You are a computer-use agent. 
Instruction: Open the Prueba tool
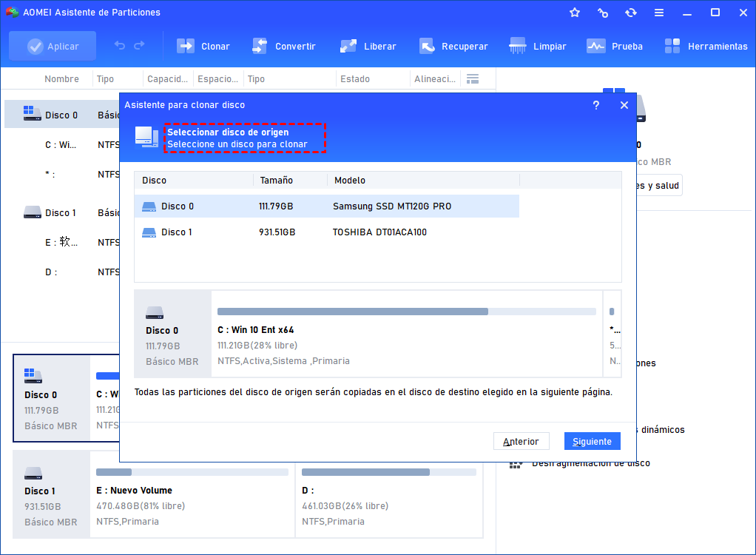pos(614,47)
